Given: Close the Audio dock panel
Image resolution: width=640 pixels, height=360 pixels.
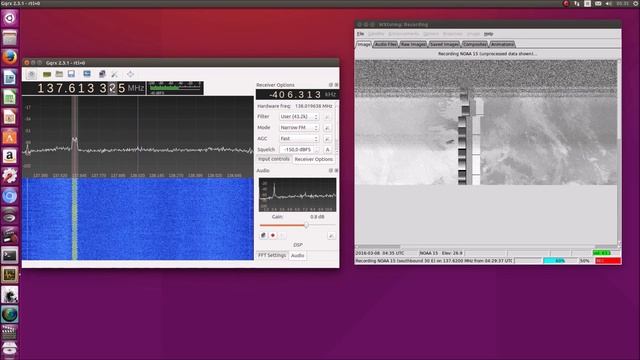Looking at the screenshot, I should point(336,170).
